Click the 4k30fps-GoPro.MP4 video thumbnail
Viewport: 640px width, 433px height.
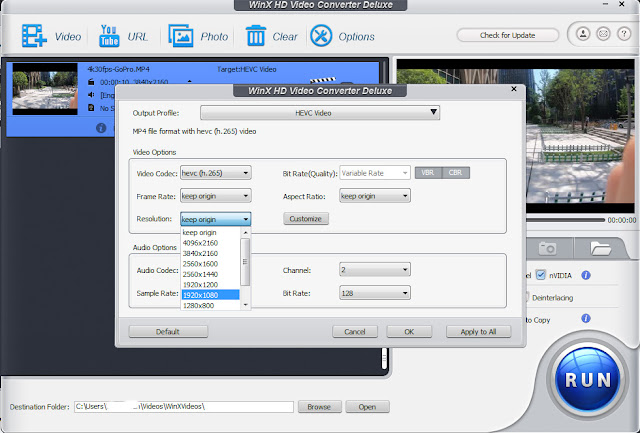point(44,89)
